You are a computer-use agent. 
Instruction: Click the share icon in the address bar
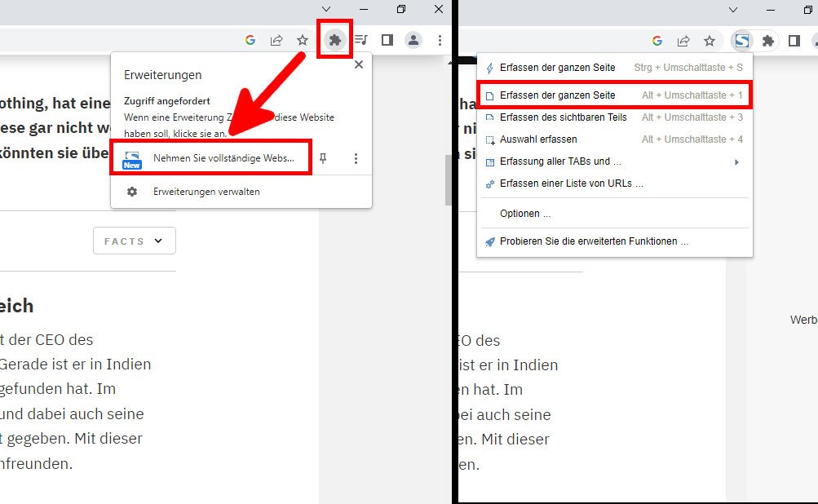tap(276, 39)
